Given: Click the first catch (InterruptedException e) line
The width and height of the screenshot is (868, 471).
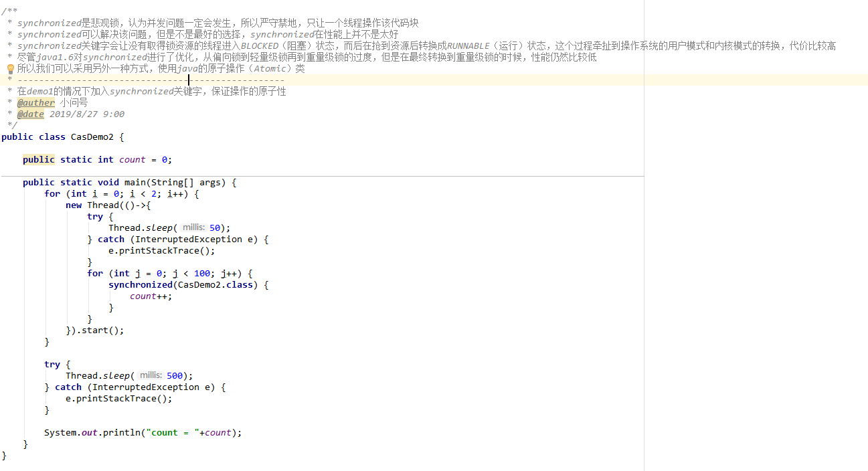Looking at the screenshot, I should [178, 239].
